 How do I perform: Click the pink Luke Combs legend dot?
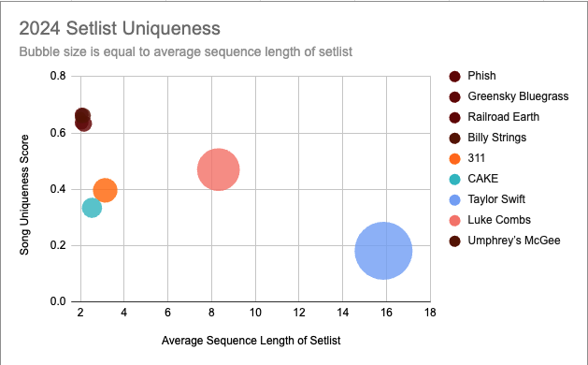point(454,221)
